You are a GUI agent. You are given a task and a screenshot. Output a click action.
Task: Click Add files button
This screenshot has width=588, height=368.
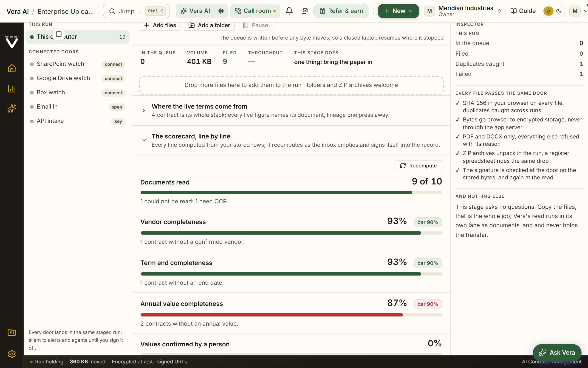(160, 25)
